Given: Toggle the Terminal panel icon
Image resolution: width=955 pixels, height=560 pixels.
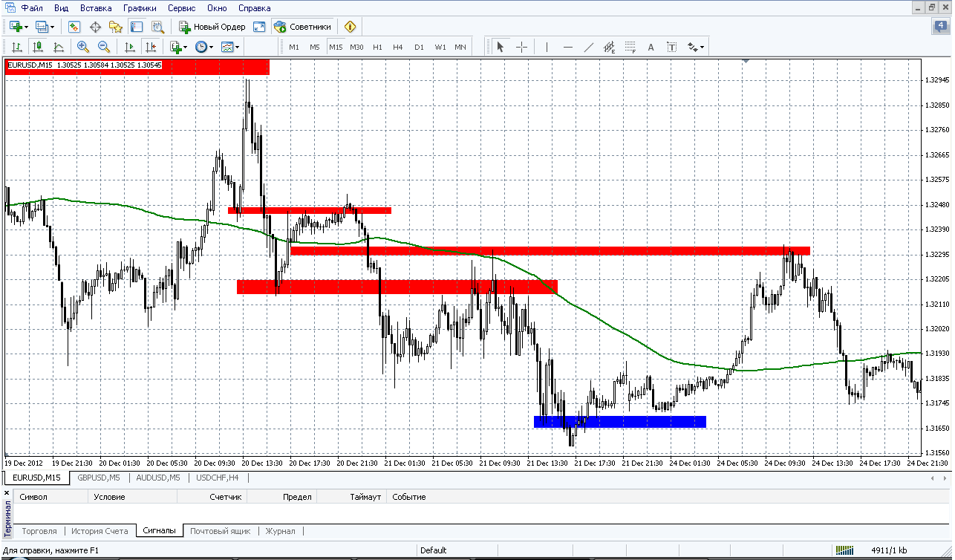Looking at the screenshot, I should pos(137,27).
